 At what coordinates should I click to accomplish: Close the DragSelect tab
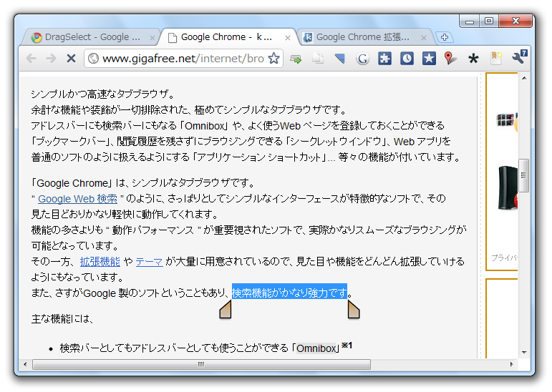click(x=152, y=38)
